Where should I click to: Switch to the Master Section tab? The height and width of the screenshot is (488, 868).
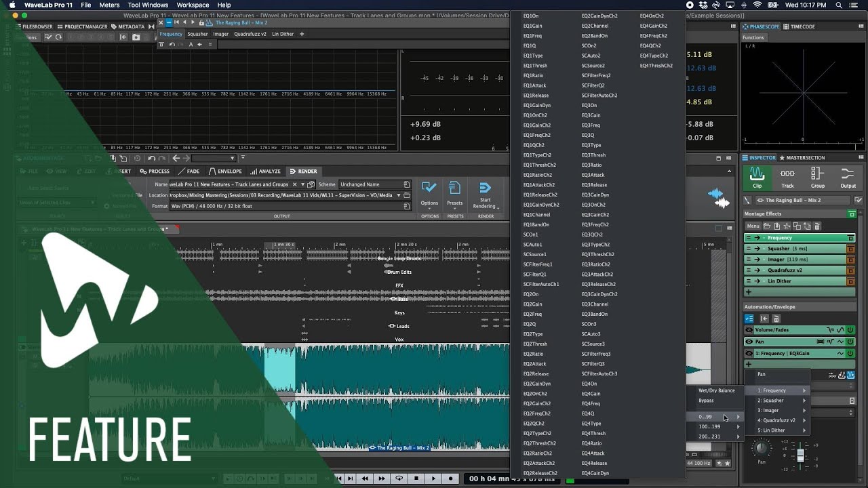(802, 158)
